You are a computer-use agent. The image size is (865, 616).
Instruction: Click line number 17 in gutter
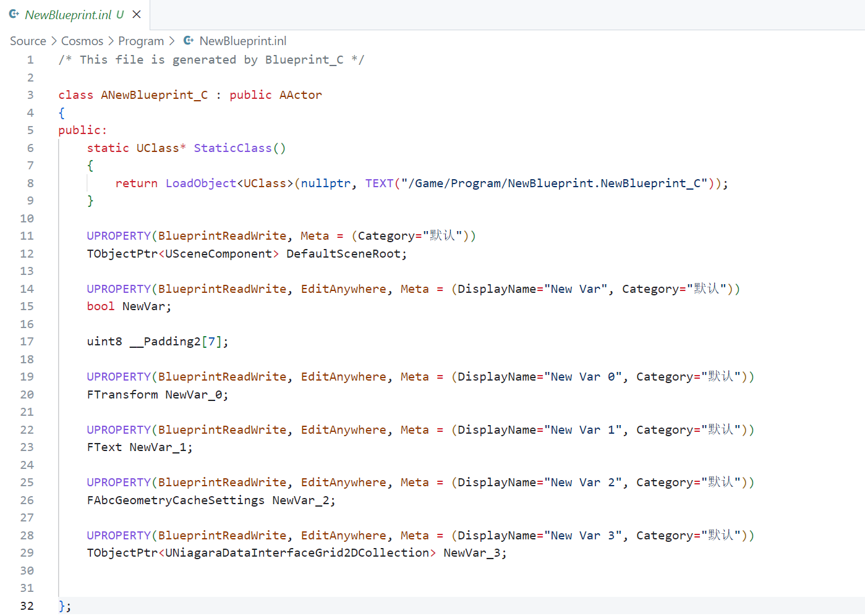click(27, 342)
